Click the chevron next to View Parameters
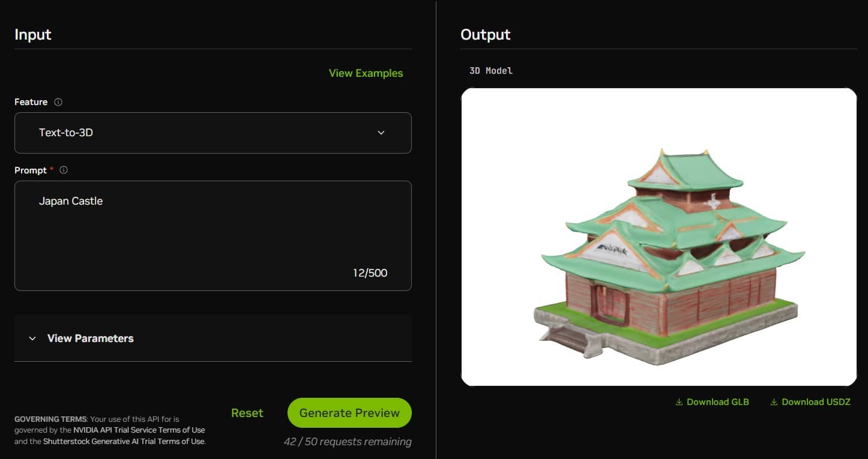Screen dimensions: 868x459 33,338
